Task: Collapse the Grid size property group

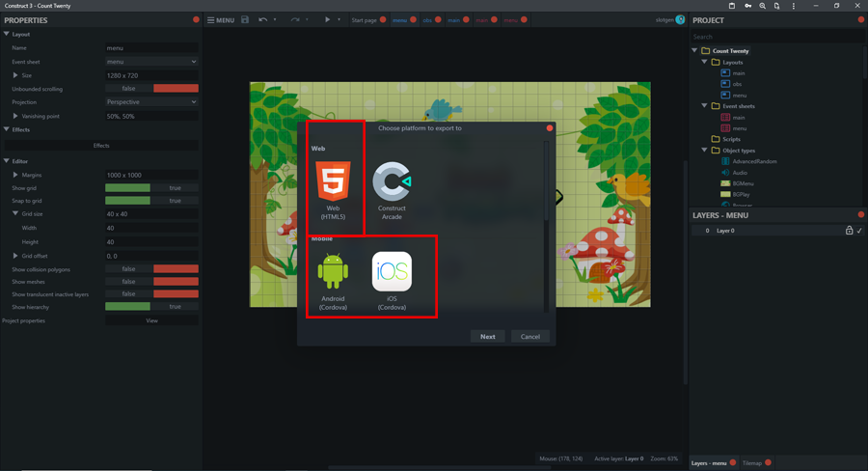Action: click(15, 213)
